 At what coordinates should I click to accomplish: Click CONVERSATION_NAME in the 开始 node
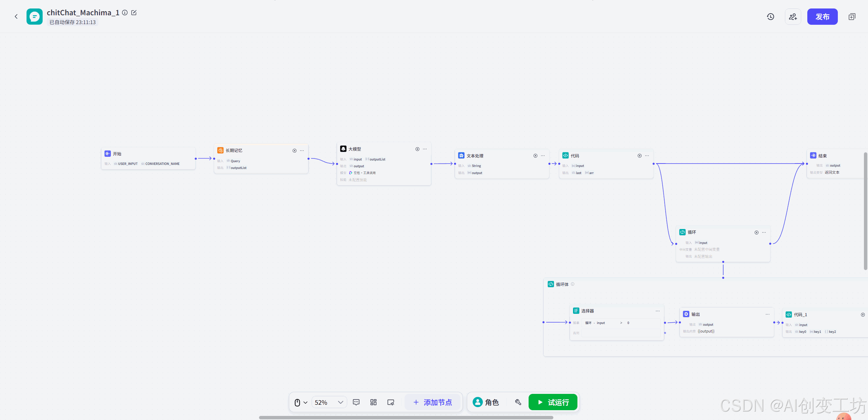(162, 164)
